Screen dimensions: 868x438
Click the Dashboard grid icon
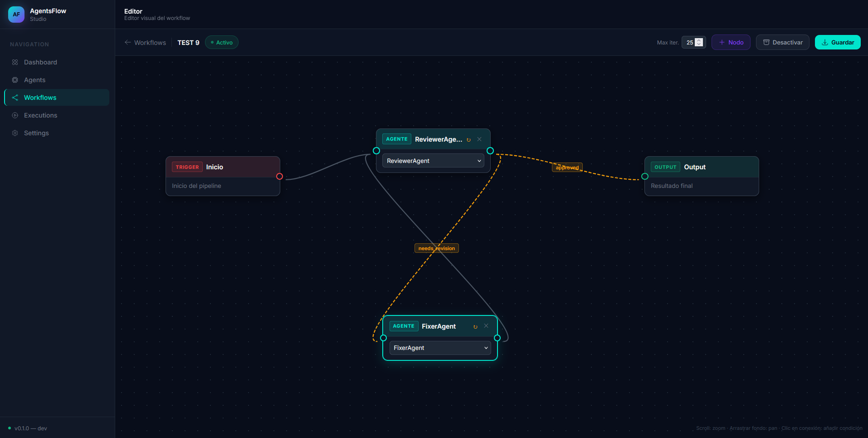tap(15, 62)
